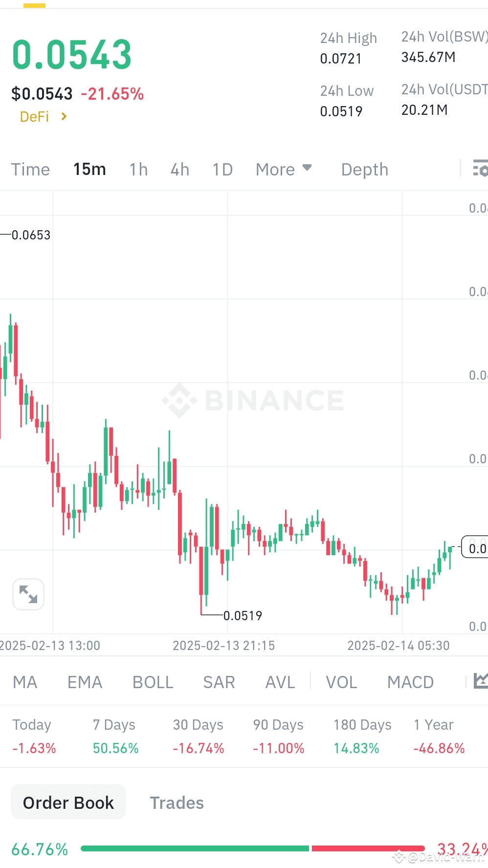Toggle the EMA indicator

click(x=84, y=681)
